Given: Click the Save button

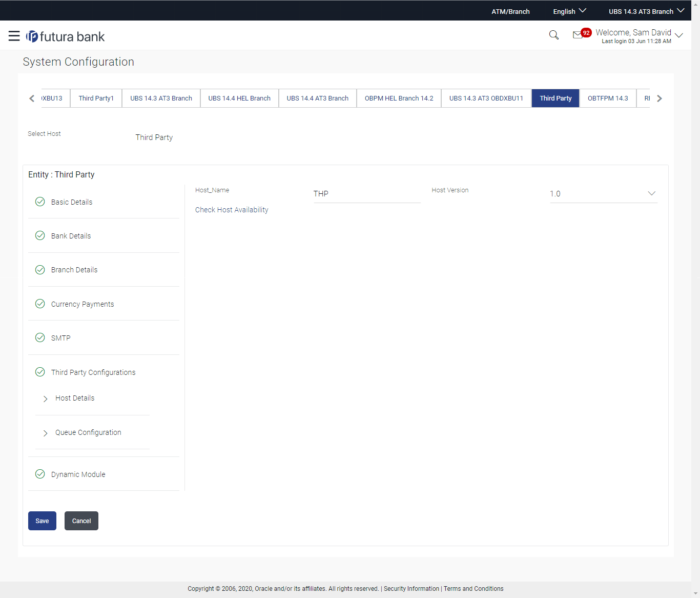Looking at the screenshot, I should tap(42, 521).
